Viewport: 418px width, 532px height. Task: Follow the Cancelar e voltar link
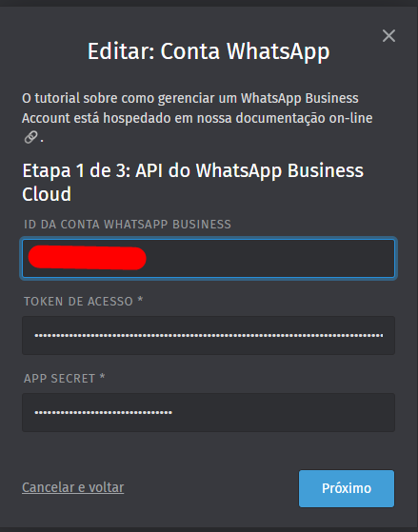(x=73, y=487)
